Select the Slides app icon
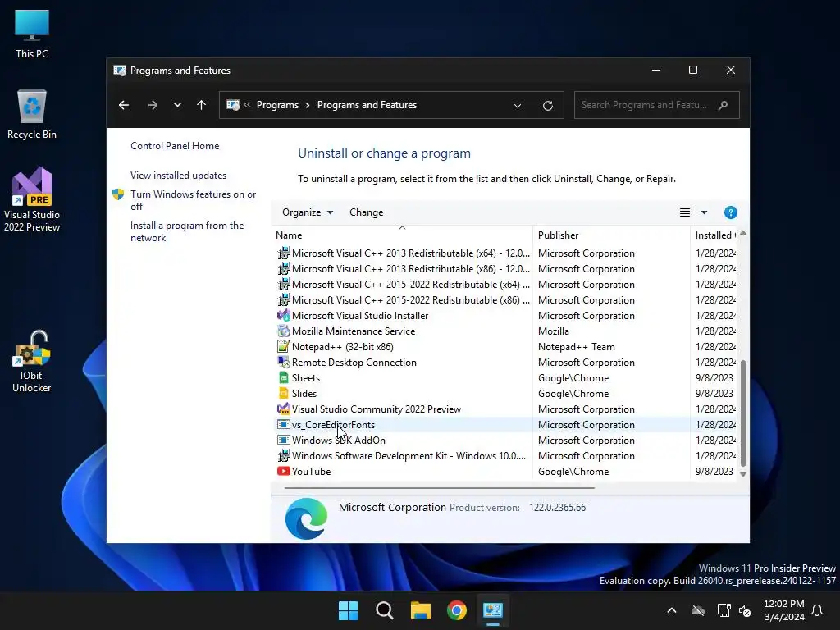This screenshot has width=840, height=630. click(x=283, y=393)
